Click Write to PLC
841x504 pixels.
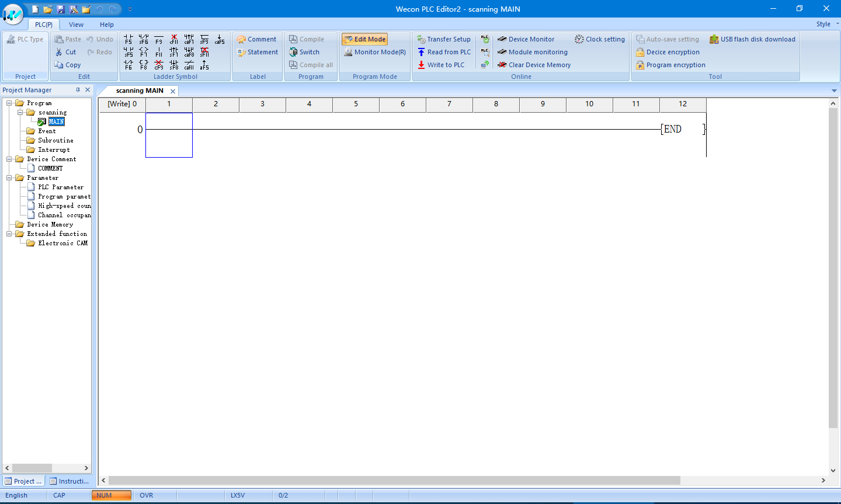click(441, 65)
